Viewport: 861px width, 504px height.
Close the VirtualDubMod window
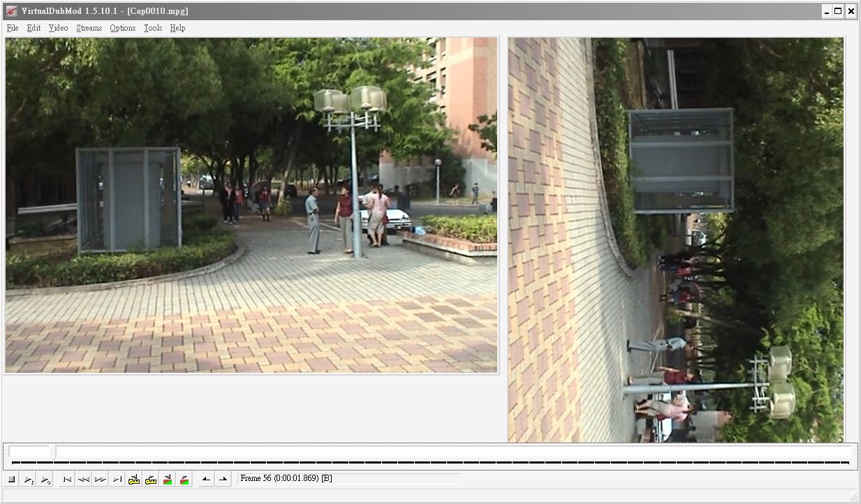(851, 11)
